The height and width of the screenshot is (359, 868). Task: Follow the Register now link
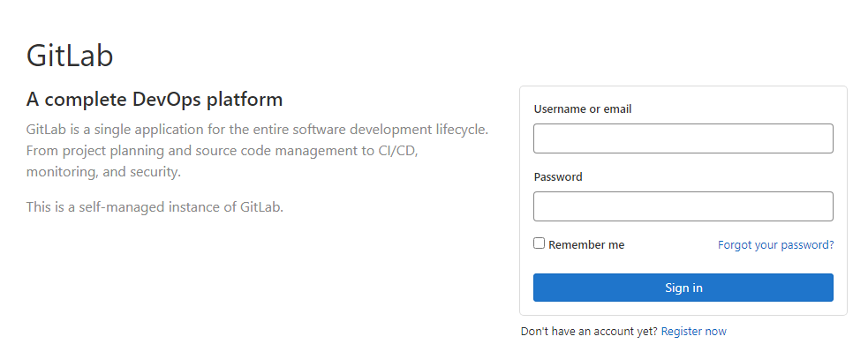pos(694,332)
